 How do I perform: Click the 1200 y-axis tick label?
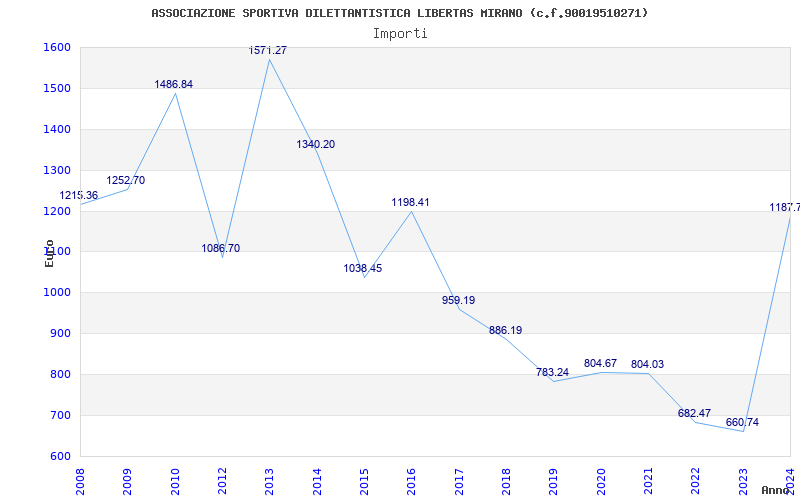click(x=57, y=211)
